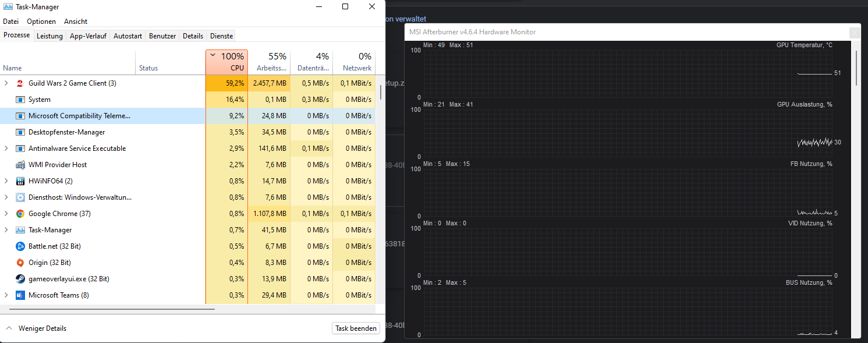Switch to the Benutzer tab
Viewport: 868px width, 343px height.
pyautogui.click(x=162, y=36)
